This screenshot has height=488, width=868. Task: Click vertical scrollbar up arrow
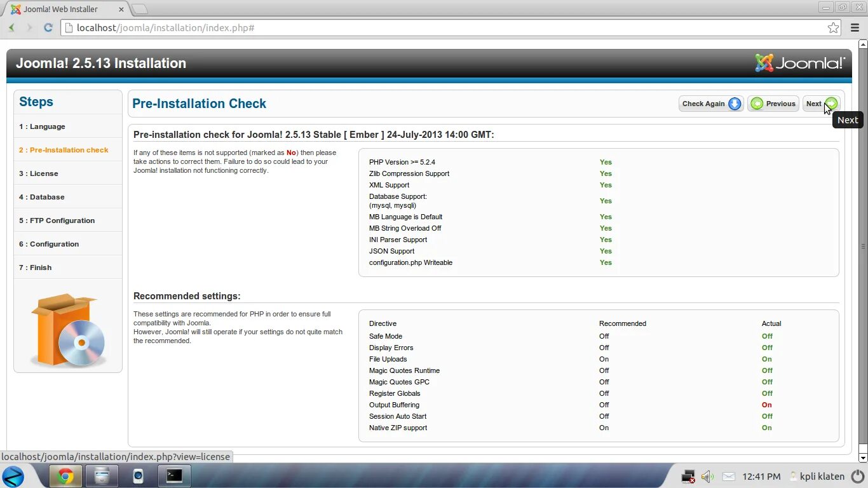tap(863, 44)
